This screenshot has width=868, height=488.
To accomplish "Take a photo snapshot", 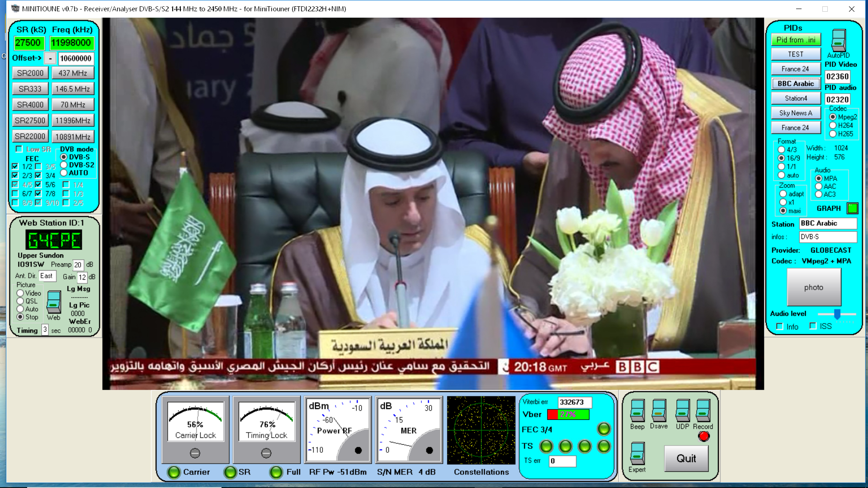I will (x=814, y=287).
